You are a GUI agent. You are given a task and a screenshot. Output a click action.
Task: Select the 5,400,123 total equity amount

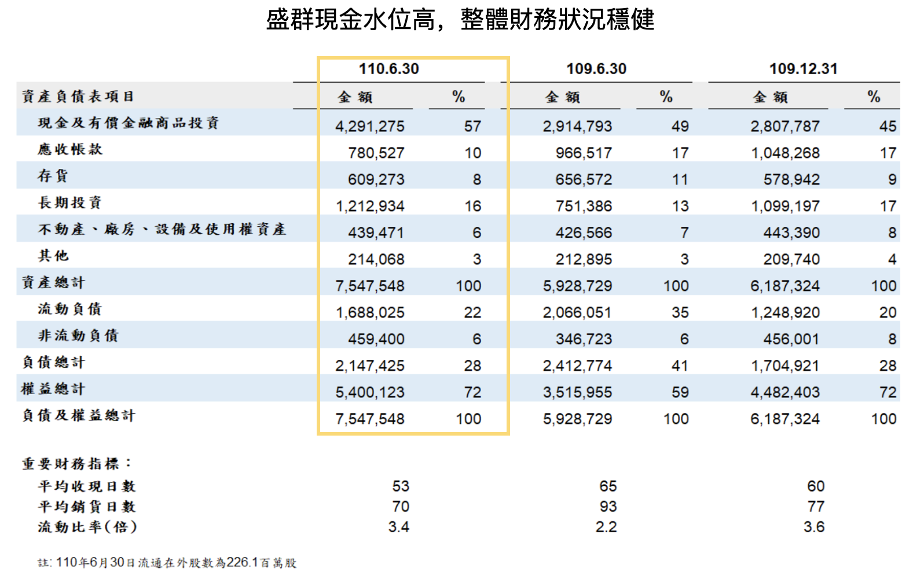(369, 392)
